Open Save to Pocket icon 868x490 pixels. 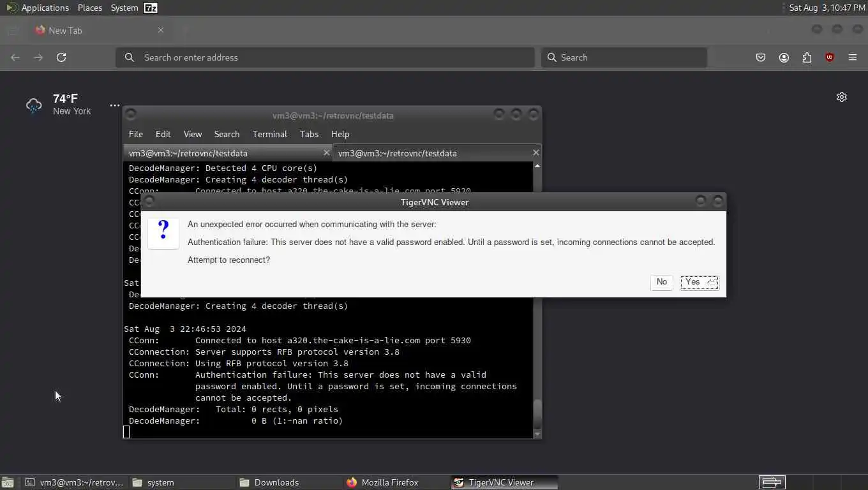761,57
